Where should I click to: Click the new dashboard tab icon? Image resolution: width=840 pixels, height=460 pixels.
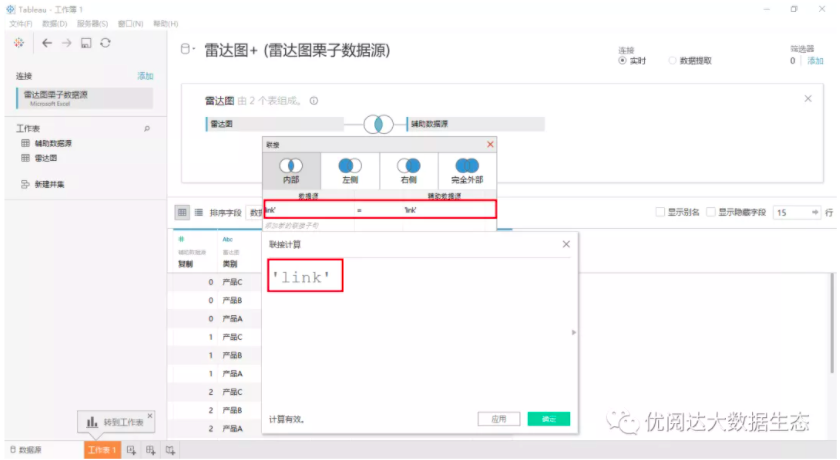click(x=151, y=450)
